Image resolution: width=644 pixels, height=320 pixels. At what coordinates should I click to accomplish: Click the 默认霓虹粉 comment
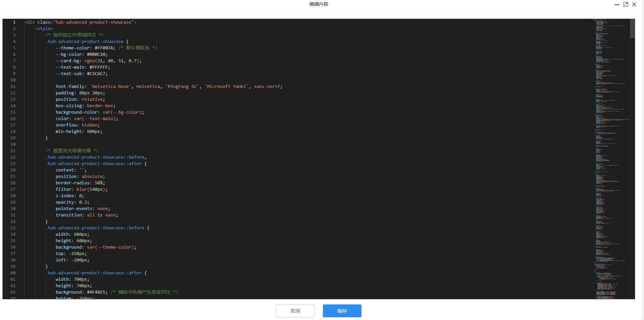[x=138, y=48]
